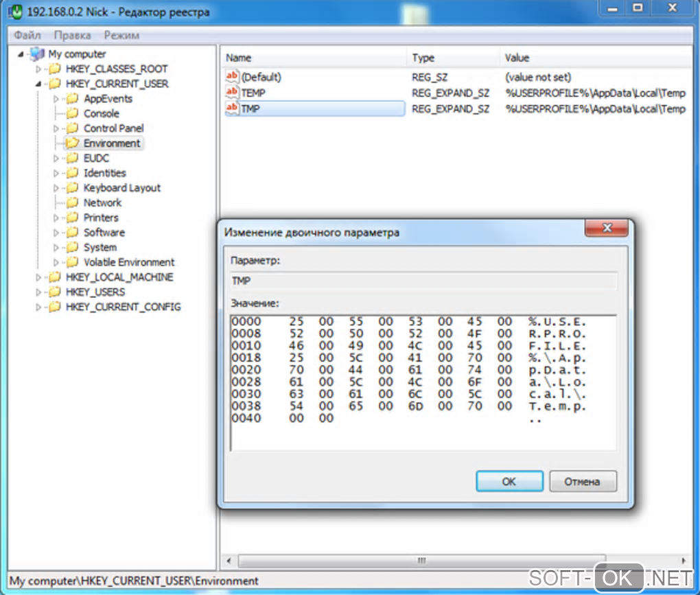Click the Name column header
The width and height of the screenshot is (700, 595).
click(x=314, y=58)
